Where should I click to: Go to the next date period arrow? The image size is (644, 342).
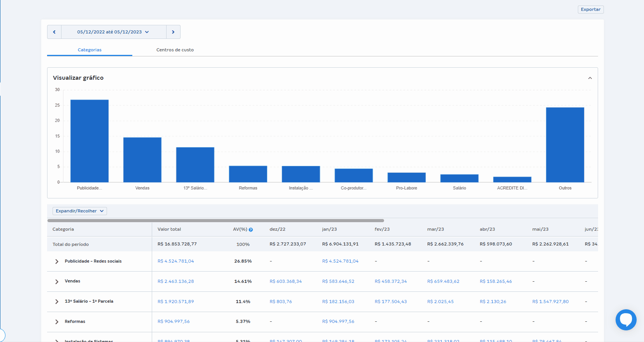[x=173, y=32]
